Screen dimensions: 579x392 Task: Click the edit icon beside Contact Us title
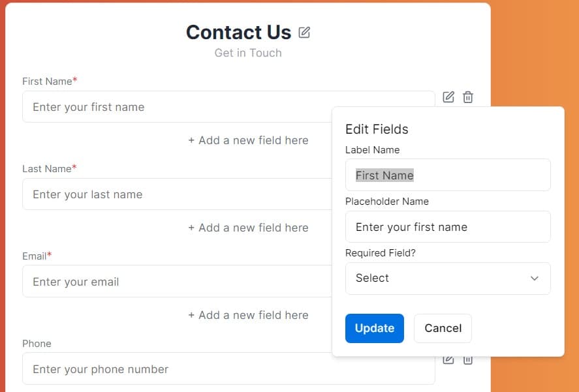pos(304,32)
